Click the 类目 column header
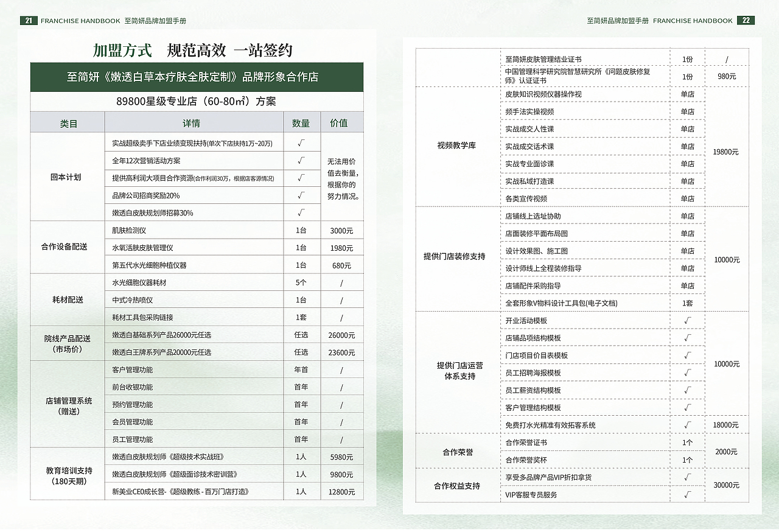 click(x=68, y=122)
